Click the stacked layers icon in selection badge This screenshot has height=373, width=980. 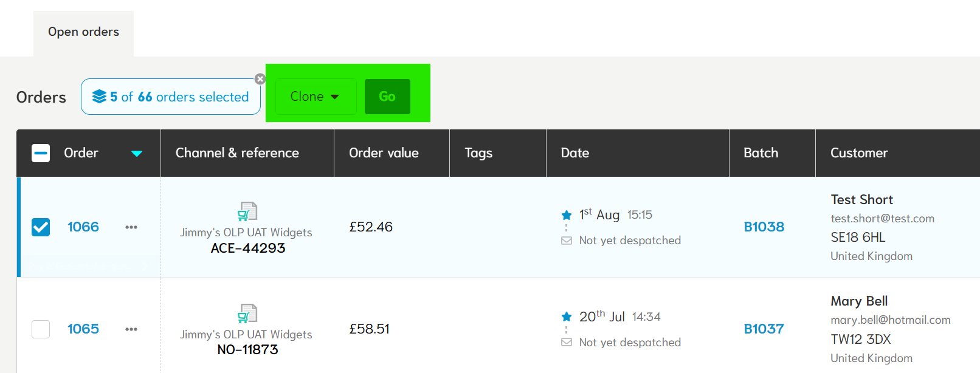tap(99, 97)
